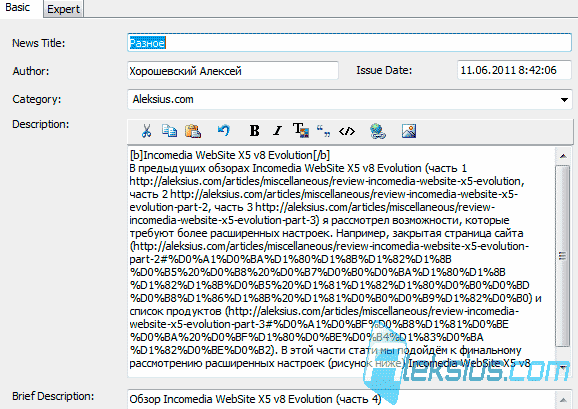This screenshot has height=409, width=578.
Task: Insert a quote with quotation marks icon
Action: click(x=324, y=131)
